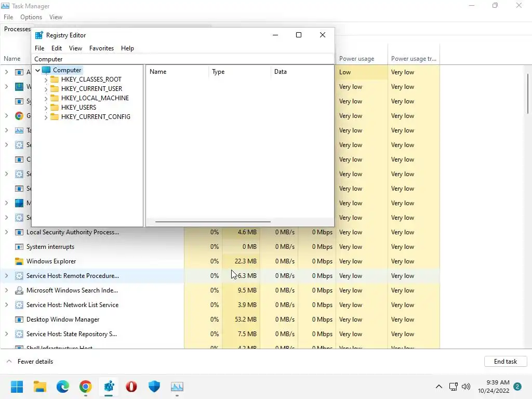Screen dimensions: 532x399
Task: Open volume control tray icon
Action: point(466,387)
